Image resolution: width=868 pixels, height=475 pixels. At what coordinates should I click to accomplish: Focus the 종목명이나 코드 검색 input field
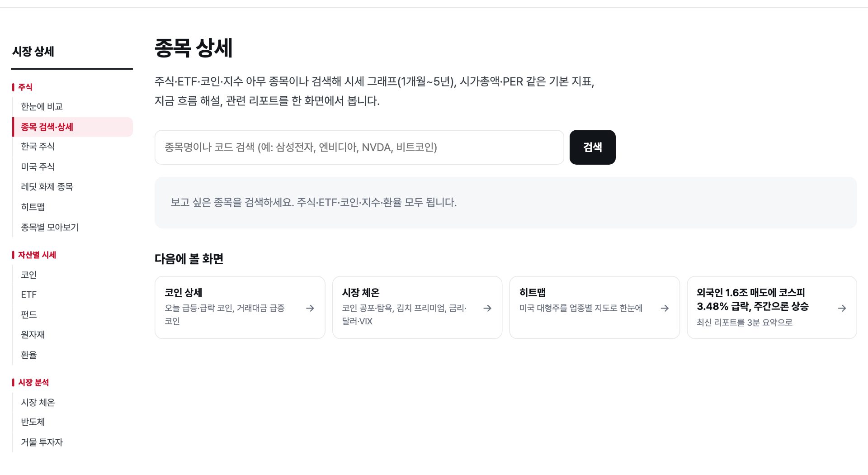pos(359,147)
